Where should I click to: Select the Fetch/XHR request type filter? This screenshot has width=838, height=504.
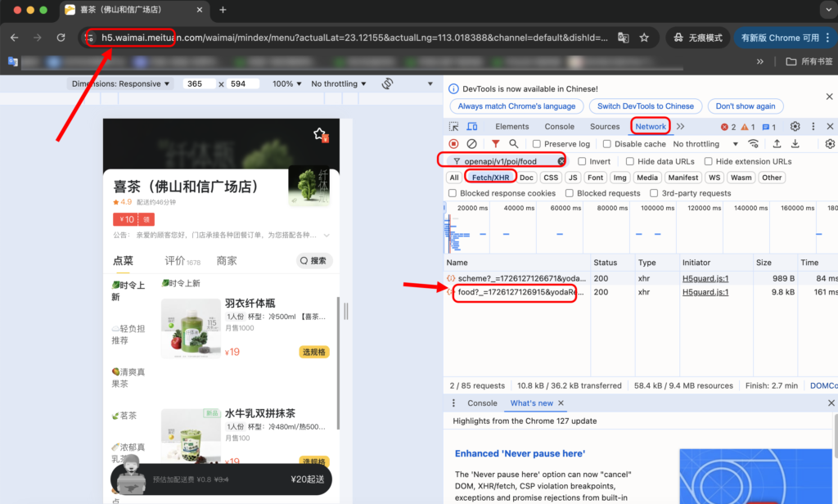[x=489, y=177]
